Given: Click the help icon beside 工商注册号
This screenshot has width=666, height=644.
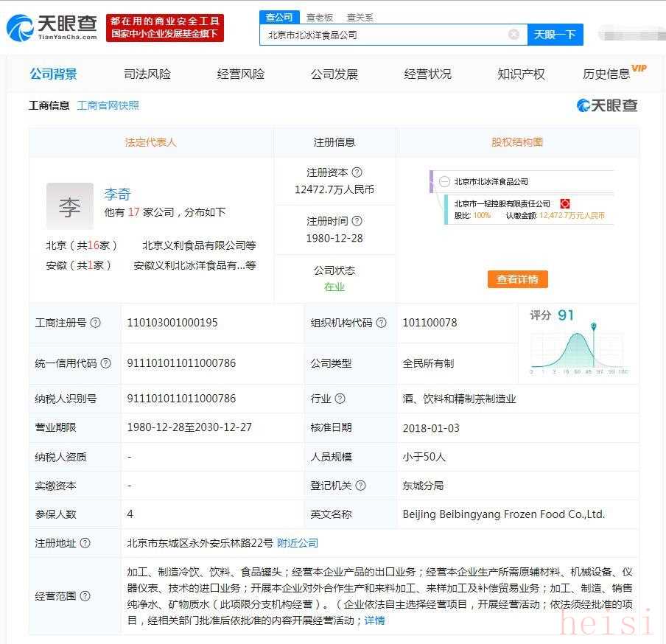Looking at the screenshot, I should click(96, 323).
